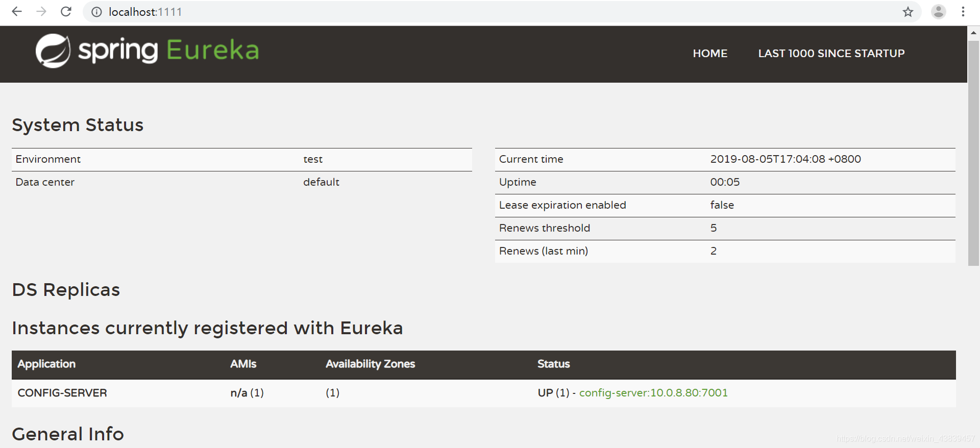Screen dimensions: 980x448
Task: Click the scrollbar up arrow
Action: [x=973, y=33]
